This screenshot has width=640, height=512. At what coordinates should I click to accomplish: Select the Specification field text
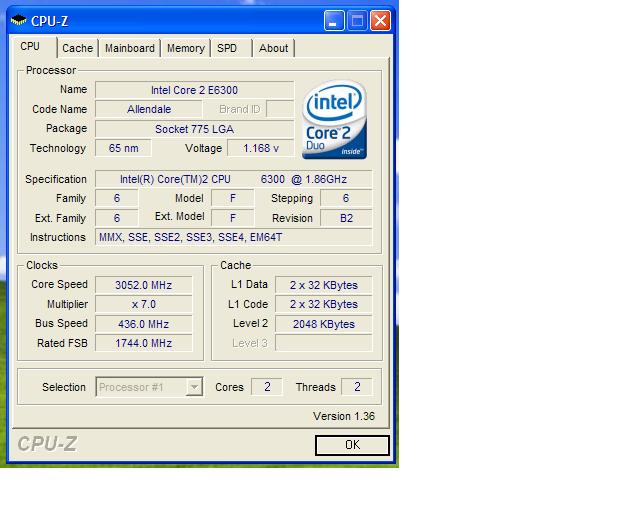pyautogui.click(x=232, y=179)
